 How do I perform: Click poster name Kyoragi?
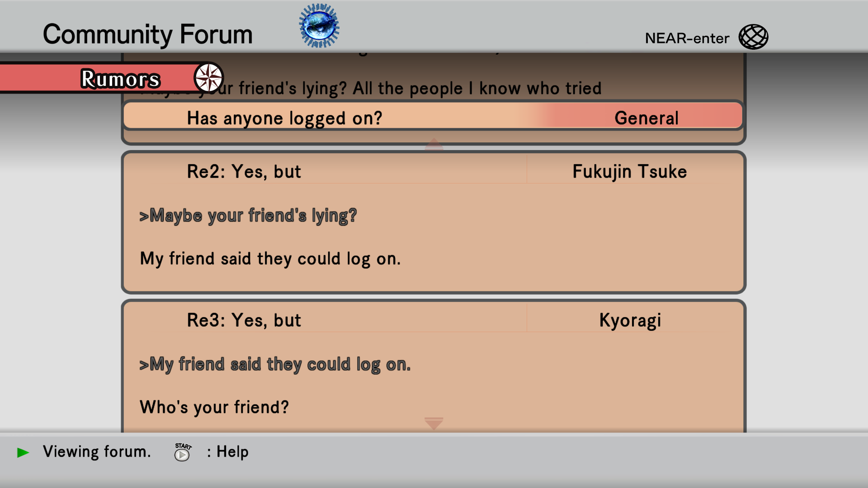coord(630,320)
